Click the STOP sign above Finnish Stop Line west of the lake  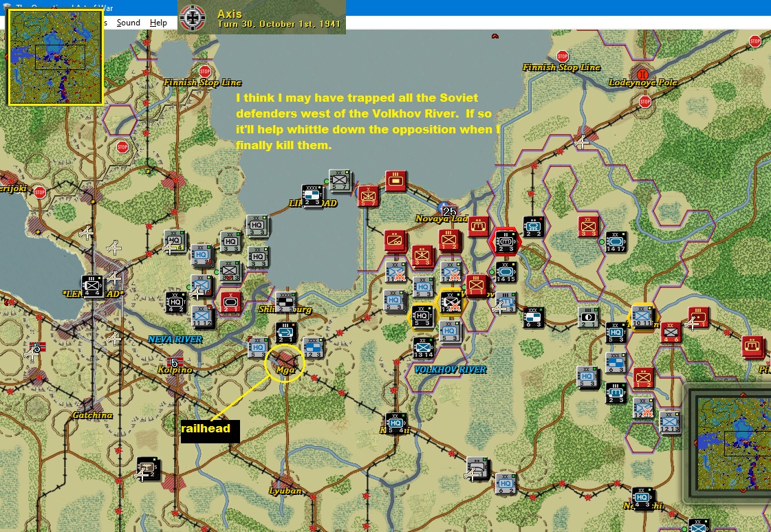[205, 71]
